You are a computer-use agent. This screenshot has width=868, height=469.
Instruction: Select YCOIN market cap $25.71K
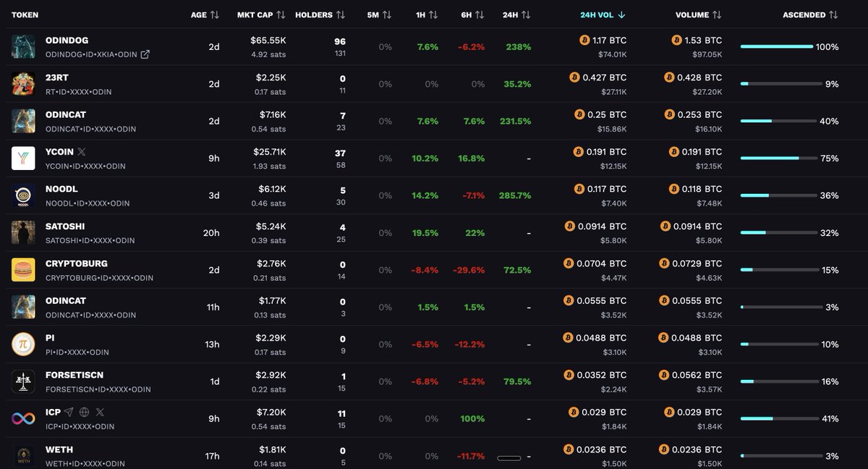(x=271, y=152)
